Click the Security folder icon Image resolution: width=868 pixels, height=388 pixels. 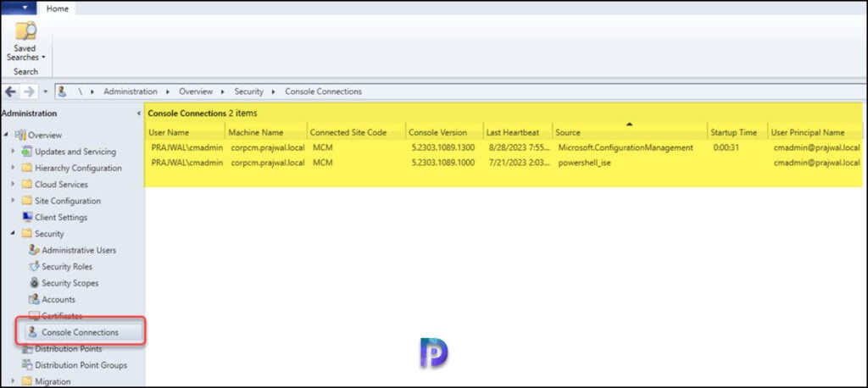tap(26, 234)
